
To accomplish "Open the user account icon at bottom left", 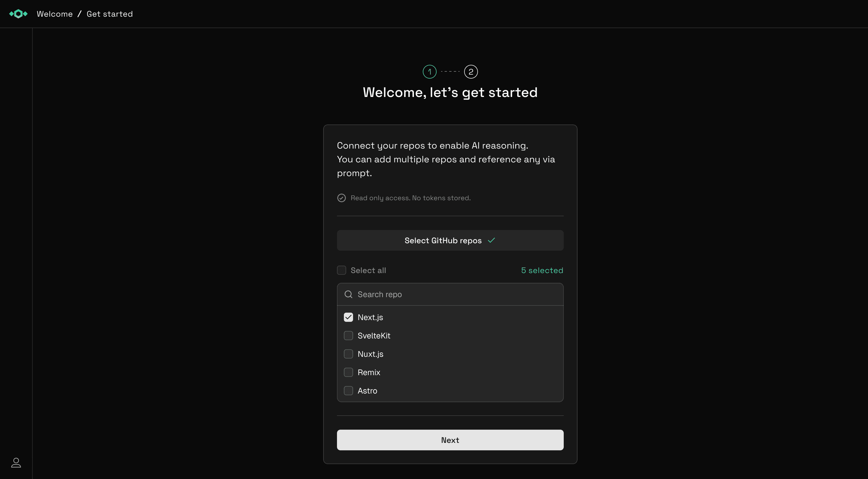I will [x=16, y=463].
